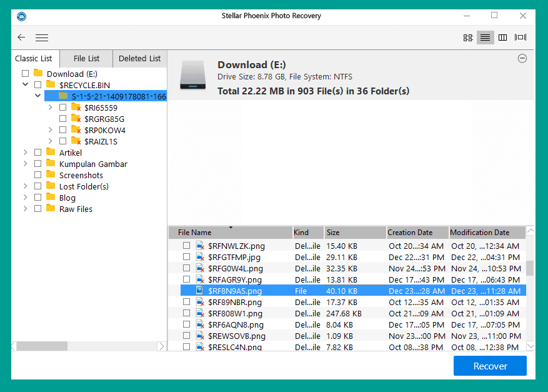Go back using the back arrow

coord(21,38)
